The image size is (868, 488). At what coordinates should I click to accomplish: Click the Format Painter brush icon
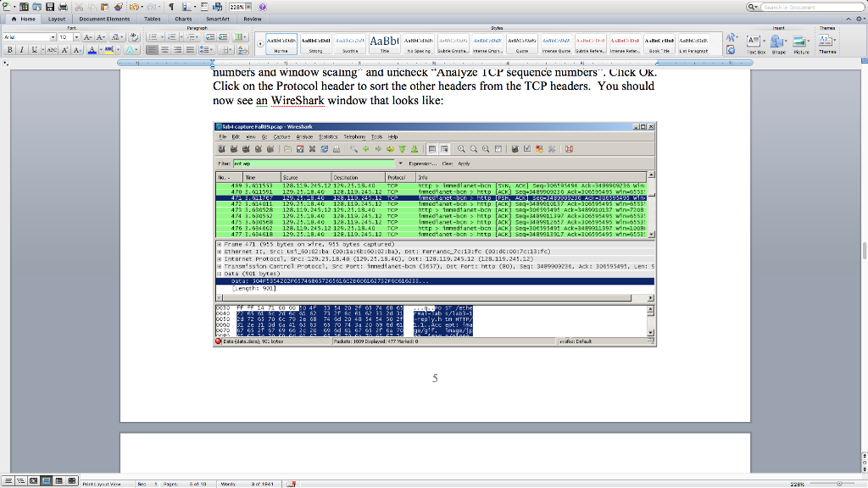click(x=118, y=7)
